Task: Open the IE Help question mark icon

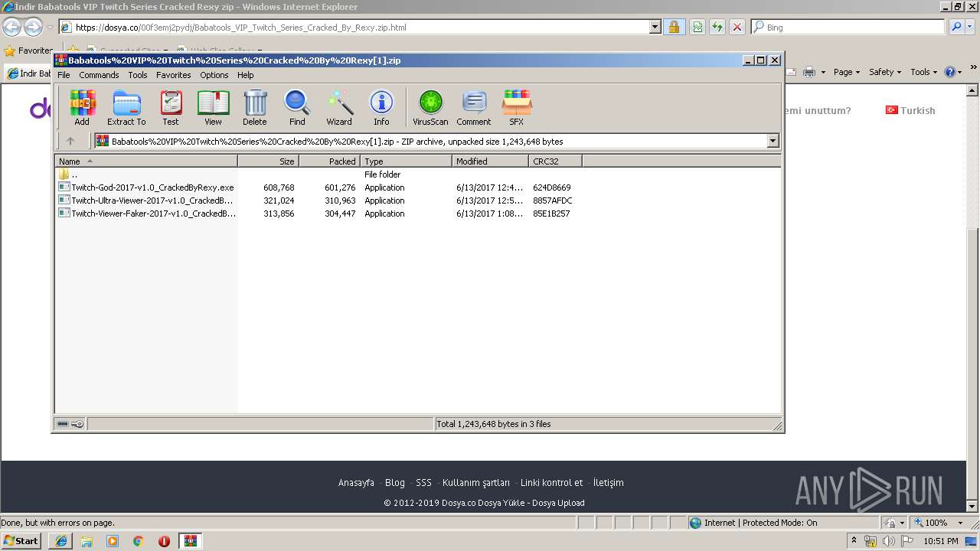Action: [949, 72]
